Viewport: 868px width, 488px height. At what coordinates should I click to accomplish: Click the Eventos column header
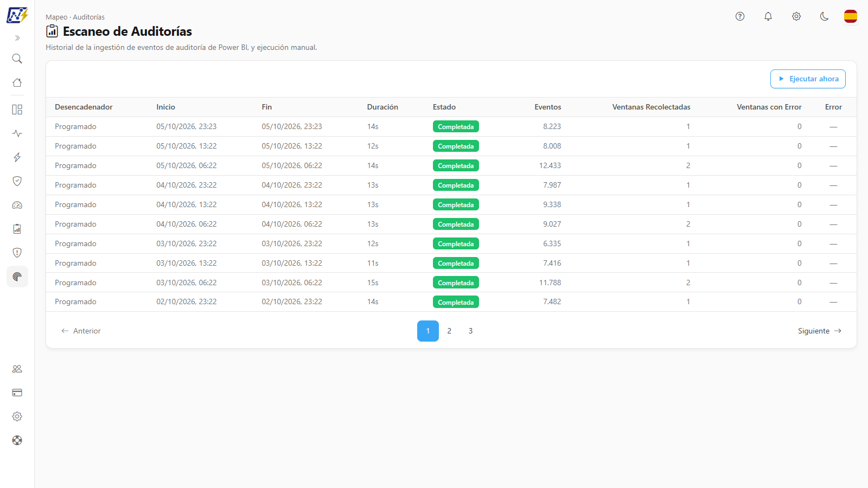pyautogui.click(x=548, y=107)
